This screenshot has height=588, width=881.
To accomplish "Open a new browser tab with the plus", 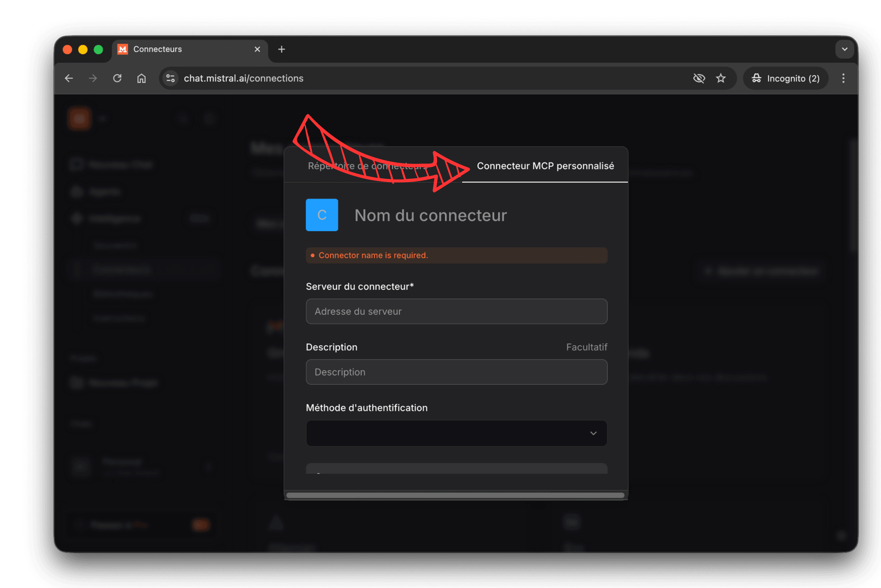I will point(282,49).
